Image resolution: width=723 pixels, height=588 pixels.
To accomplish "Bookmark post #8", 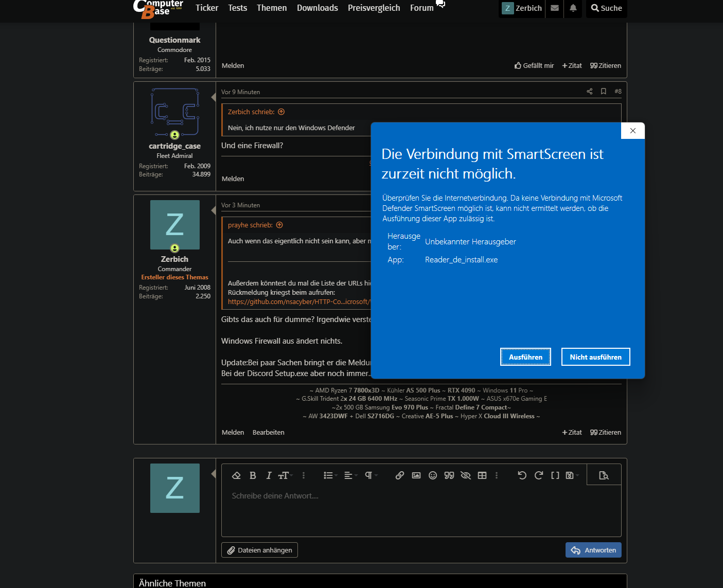I will pyautogui.click(x=604, y=92).
